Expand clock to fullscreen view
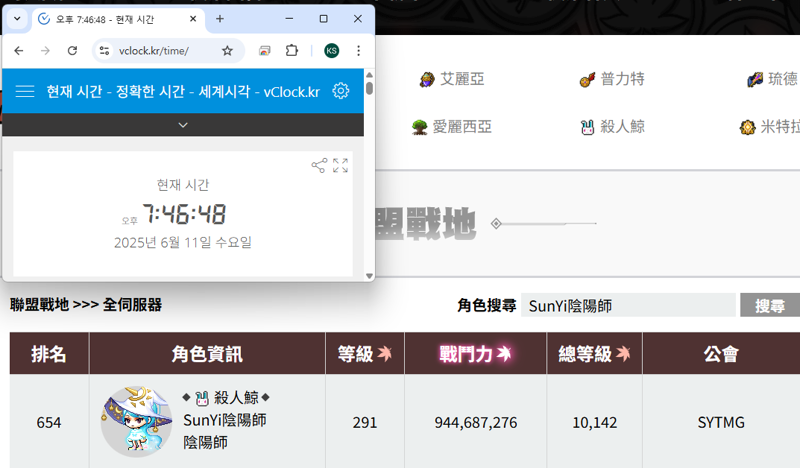This screenshot has width=800, height=468. click(x=340, y=165)
